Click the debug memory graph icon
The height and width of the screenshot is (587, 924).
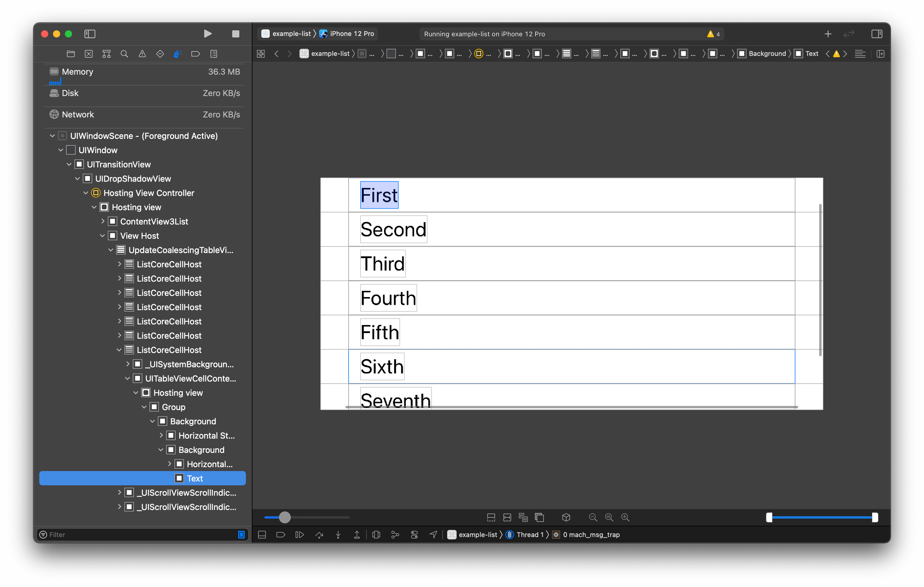(395, 534)
